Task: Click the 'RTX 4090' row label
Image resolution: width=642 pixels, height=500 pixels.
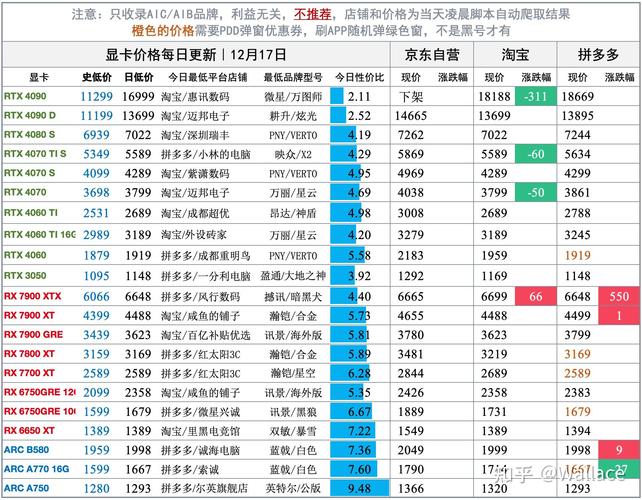Action: [25, 96]
